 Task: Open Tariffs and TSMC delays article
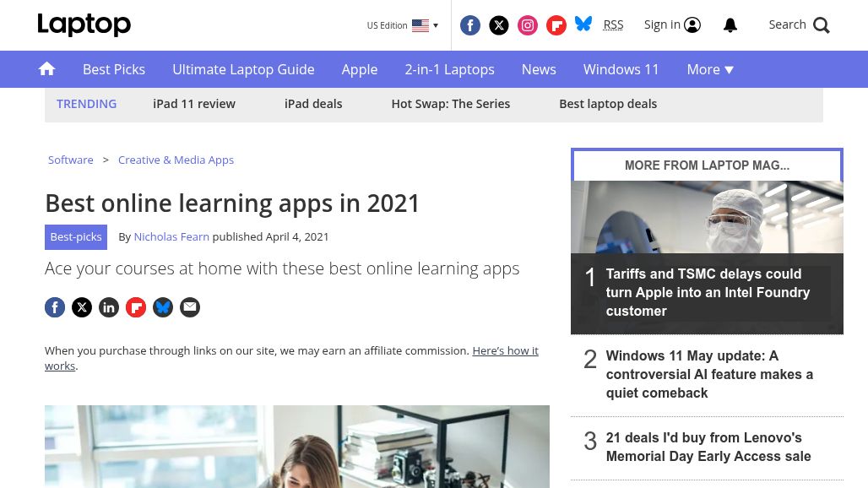tap(708, 292)
